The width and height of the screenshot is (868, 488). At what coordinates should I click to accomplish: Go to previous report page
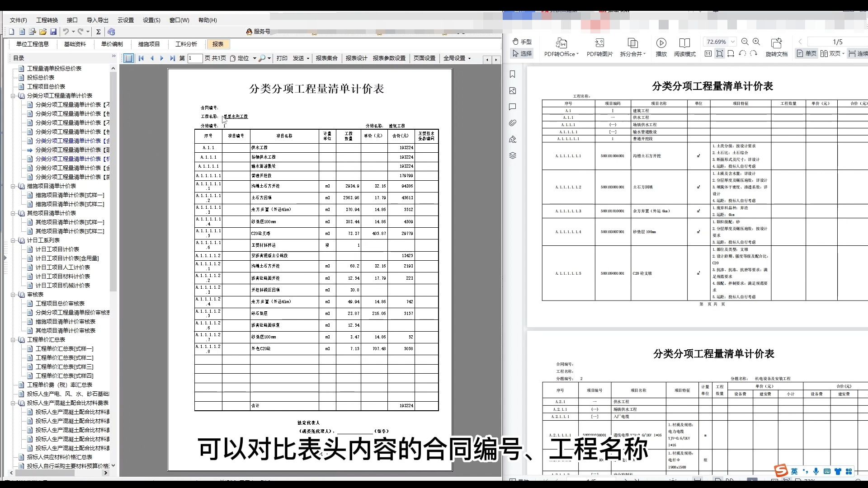coord(151,58)
